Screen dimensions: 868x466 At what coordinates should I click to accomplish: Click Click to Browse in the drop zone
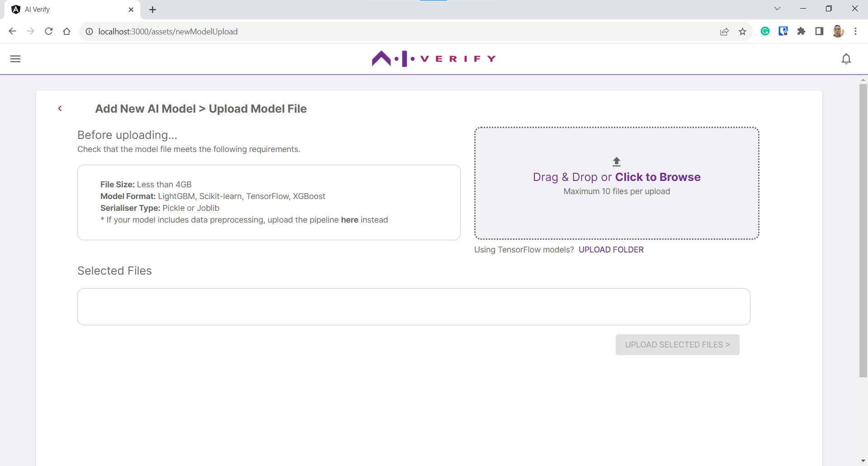(x=658, y=177)
